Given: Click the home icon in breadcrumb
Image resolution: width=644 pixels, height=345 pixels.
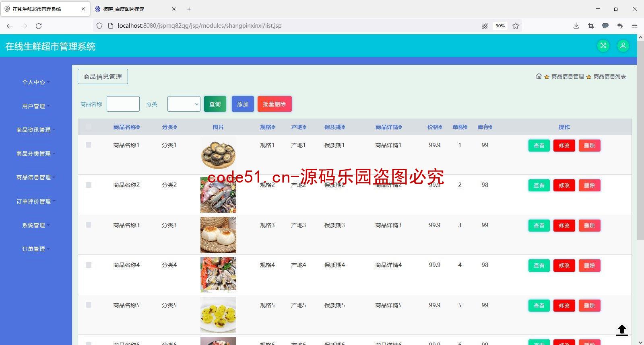Looking at the screenshot, I should pyautogui.click(x=539, y=76).
